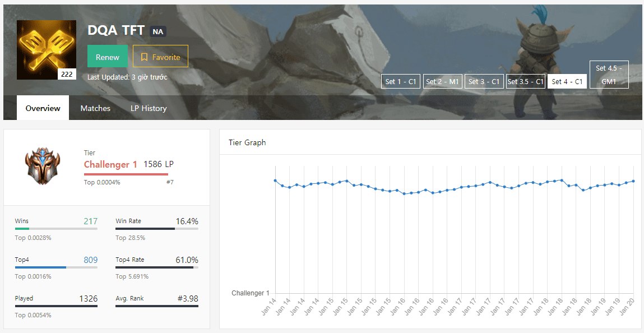Click the Challenger tier emblem icon

coord(42,165)
